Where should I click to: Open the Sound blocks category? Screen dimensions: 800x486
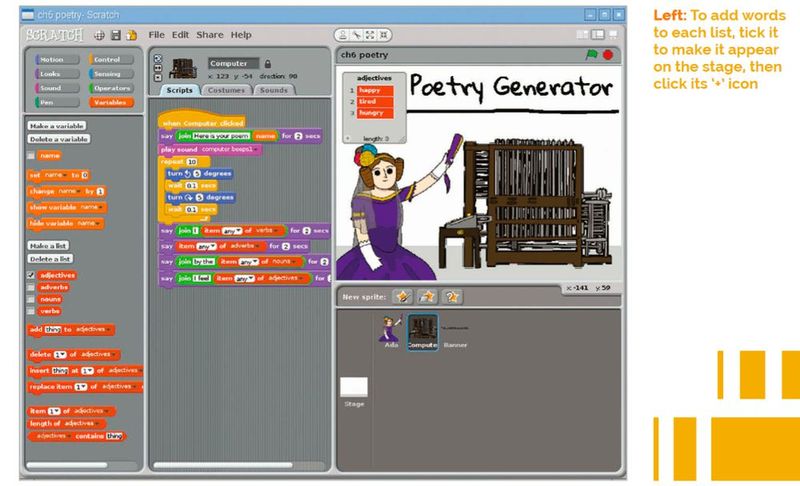[57, 88]
